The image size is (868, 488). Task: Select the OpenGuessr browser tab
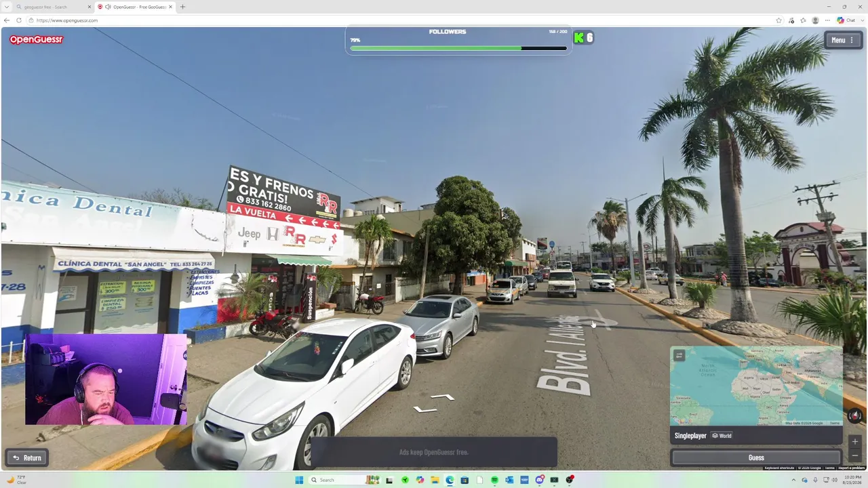pyautogui.click(x=134, y=7)
